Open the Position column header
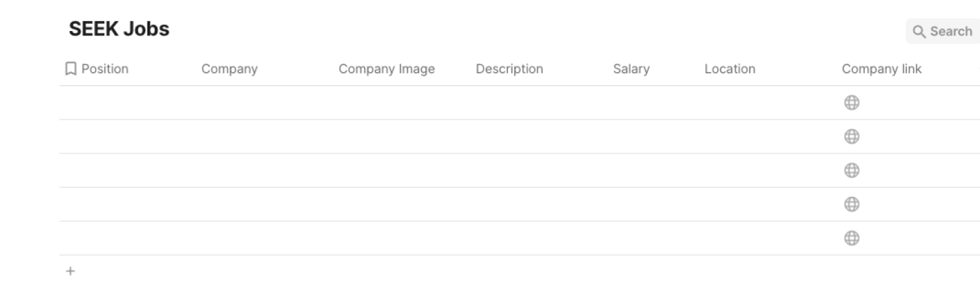 (105, 69)
